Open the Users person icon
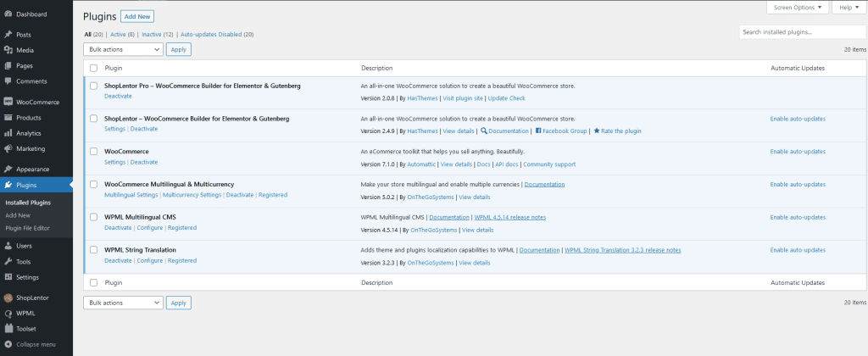Screen dimensions: 868x356 [8, 246]
